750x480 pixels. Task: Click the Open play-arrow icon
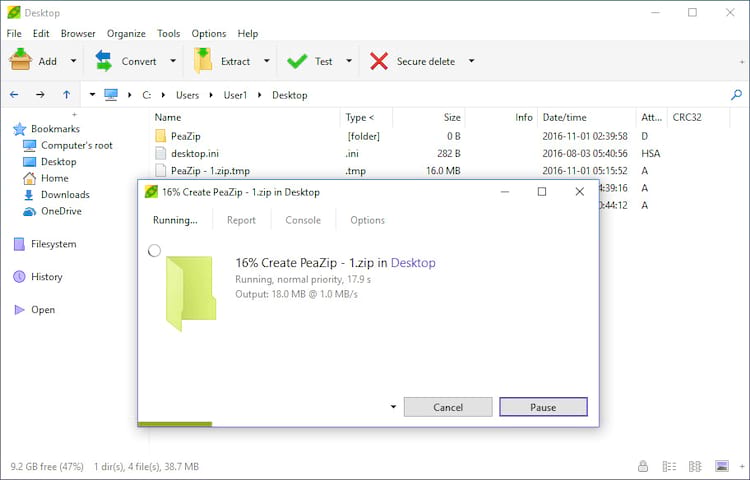tap(19, 310)
